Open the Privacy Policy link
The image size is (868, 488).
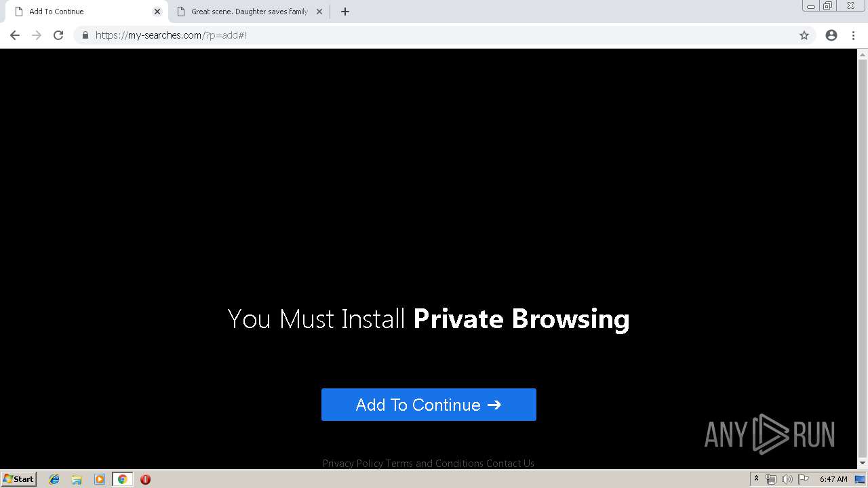coord(353,464)
